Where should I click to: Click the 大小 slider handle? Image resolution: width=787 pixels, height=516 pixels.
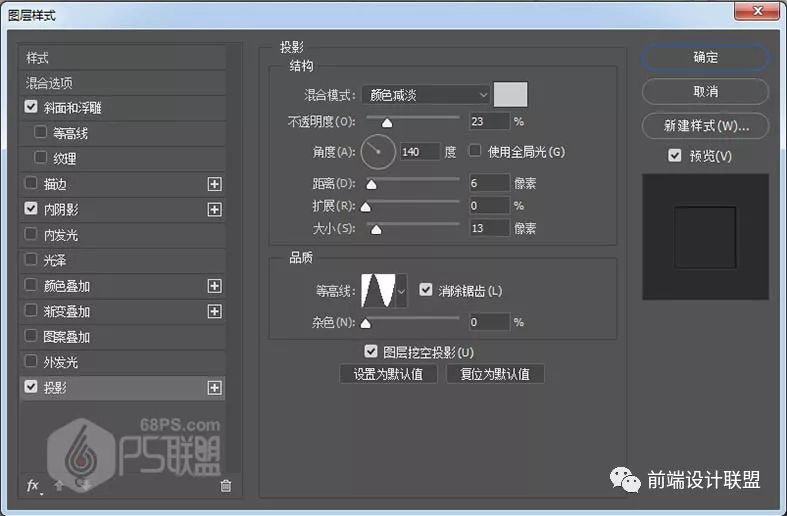376,229
